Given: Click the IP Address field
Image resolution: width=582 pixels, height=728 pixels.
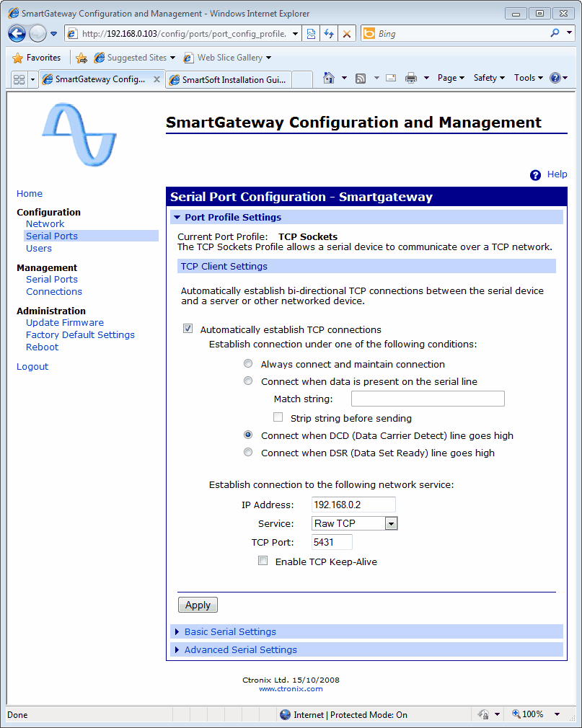Looking at the screenshot, I should 353,505.
